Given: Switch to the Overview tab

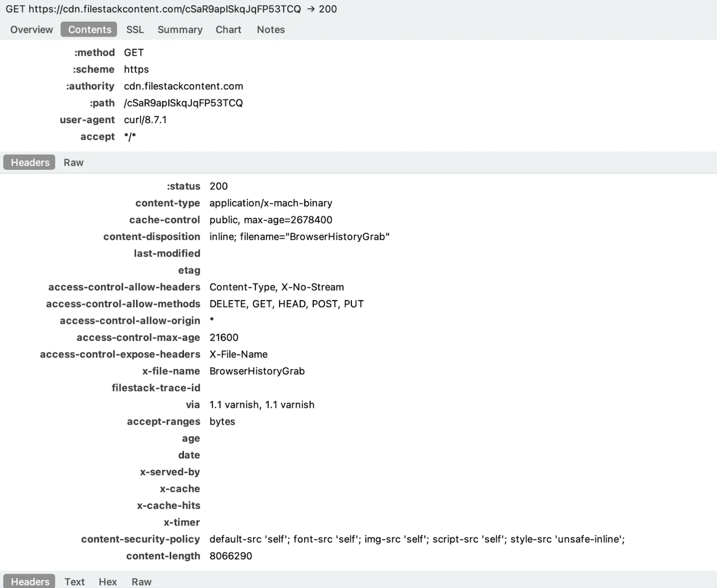Looking at the screenshot, I should pos(31,30).
